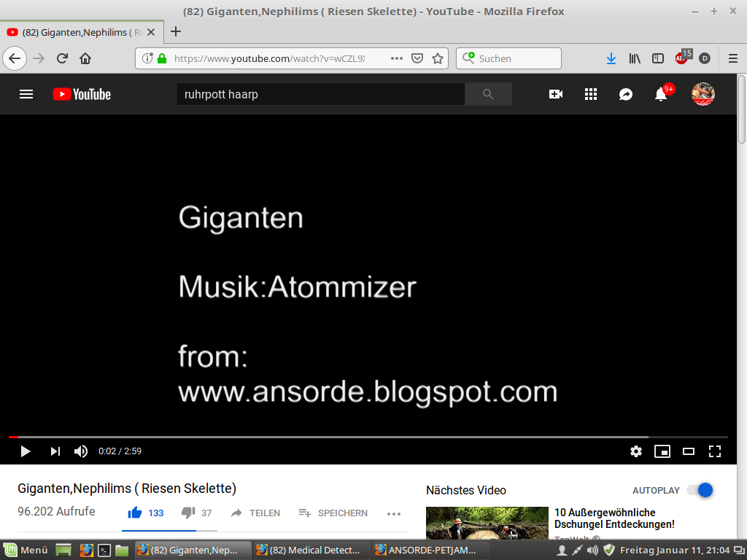Click the Suchen search field in Firefox

click(x=508, y=58)
